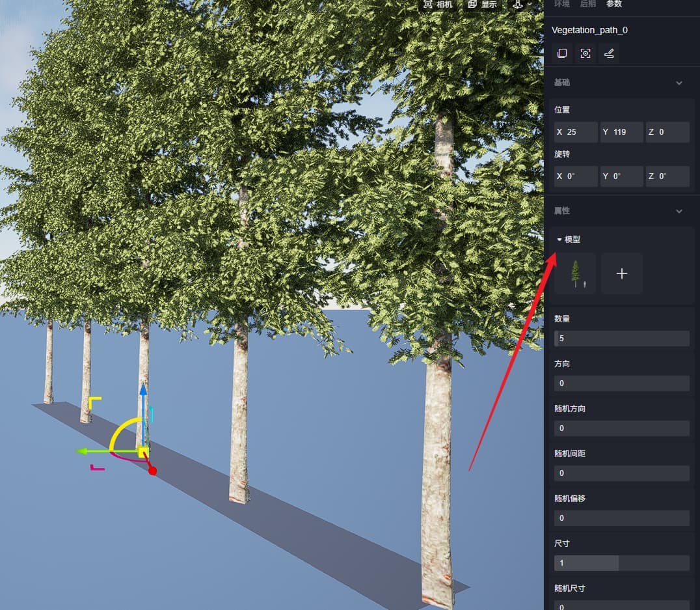Image resolution: width=700 pixels, height=610 pixels.
Task: Switch to the 后期 tab
Action: (x=587, y=4)
